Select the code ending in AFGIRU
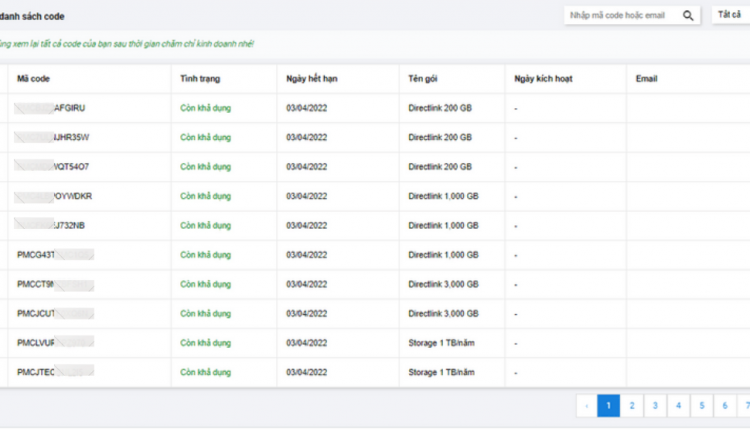 coord(50,108)
